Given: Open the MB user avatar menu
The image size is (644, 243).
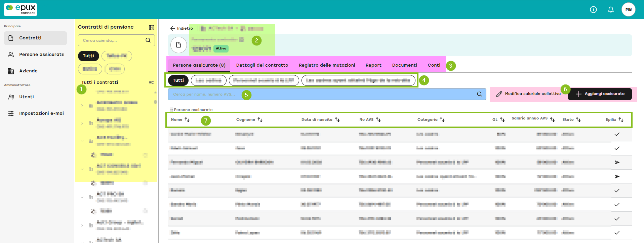Looking at the screenshot, I should [628, 9].
